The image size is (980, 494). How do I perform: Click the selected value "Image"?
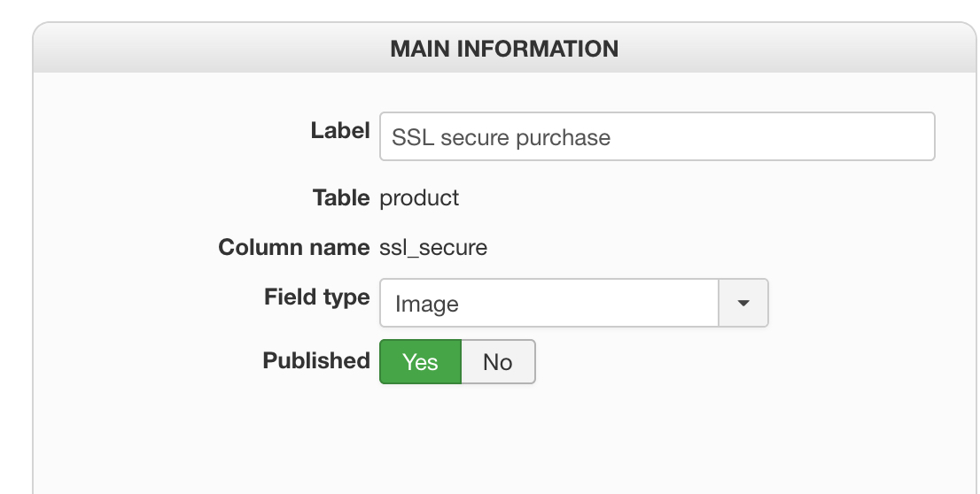tap(427, 305)
